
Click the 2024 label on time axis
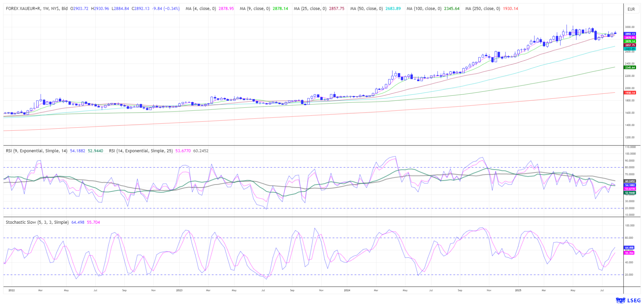[x=347, y=290]
